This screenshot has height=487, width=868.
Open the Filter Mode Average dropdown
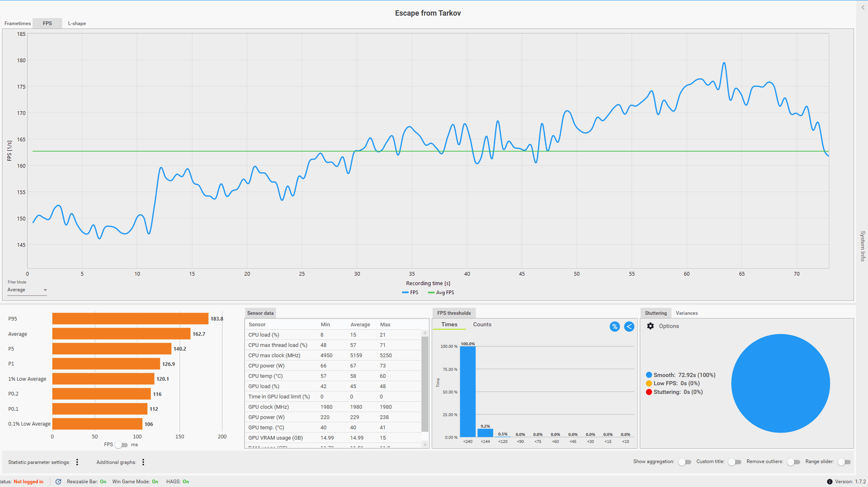click(x=27, y=290)
